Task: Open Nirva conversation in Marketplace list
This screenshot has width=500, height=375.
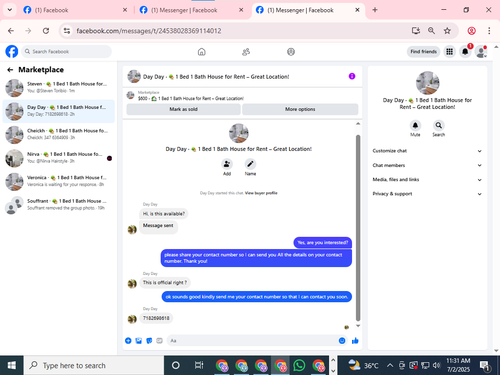Action: 59,158
